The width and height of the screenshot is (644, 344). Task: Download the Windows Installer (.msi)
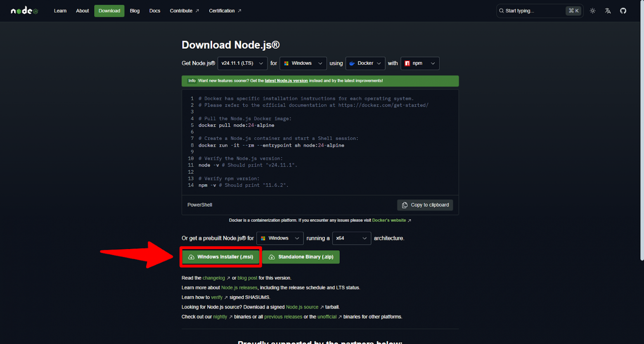pos(221,257)
